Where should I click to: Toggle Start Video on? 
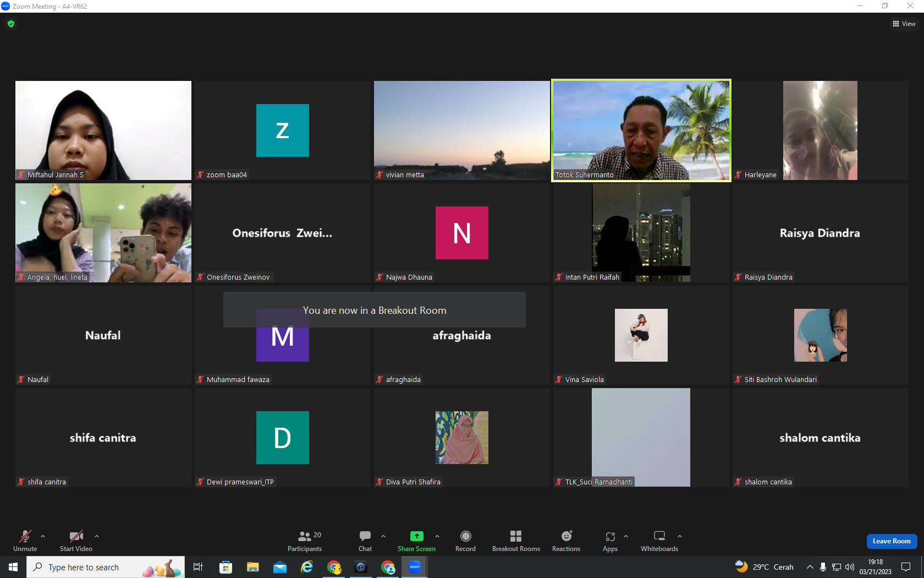pos(76,541)
